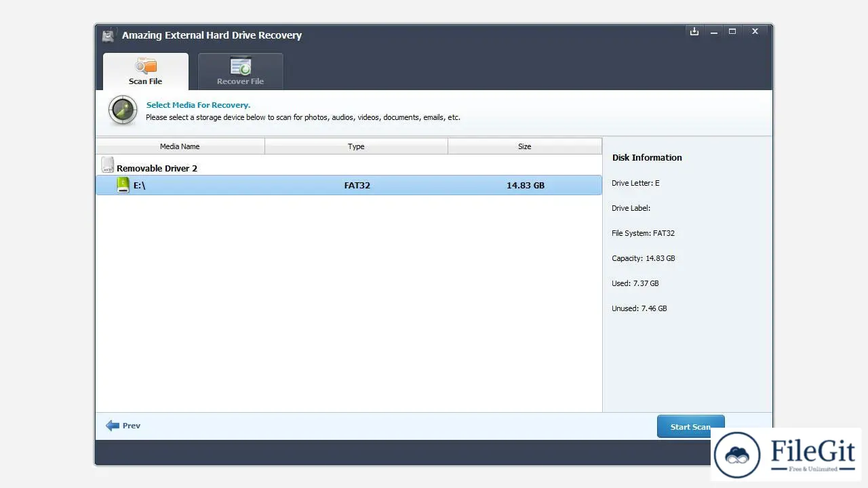This screenshot has height=488, width=868.
Task: Click the Select Media For Recovery heading
Action: (198, 105)
